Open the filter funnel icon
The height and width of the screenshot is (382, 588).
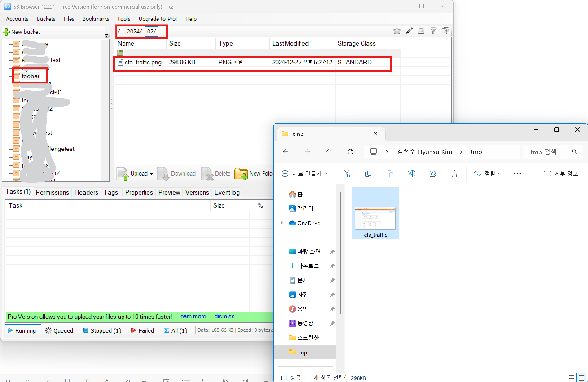coord(433,31)
